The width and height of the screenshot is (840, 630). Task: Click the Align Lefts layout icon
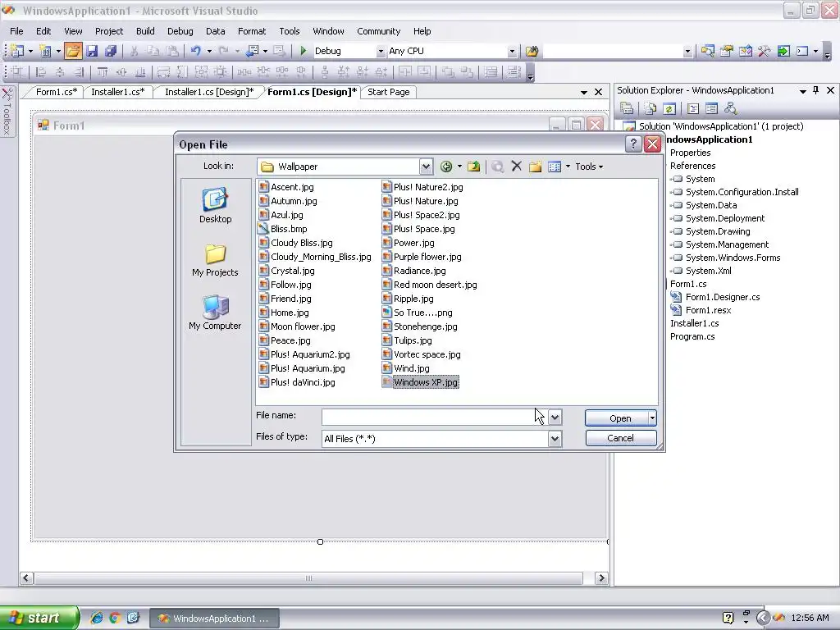coord(41,72)
